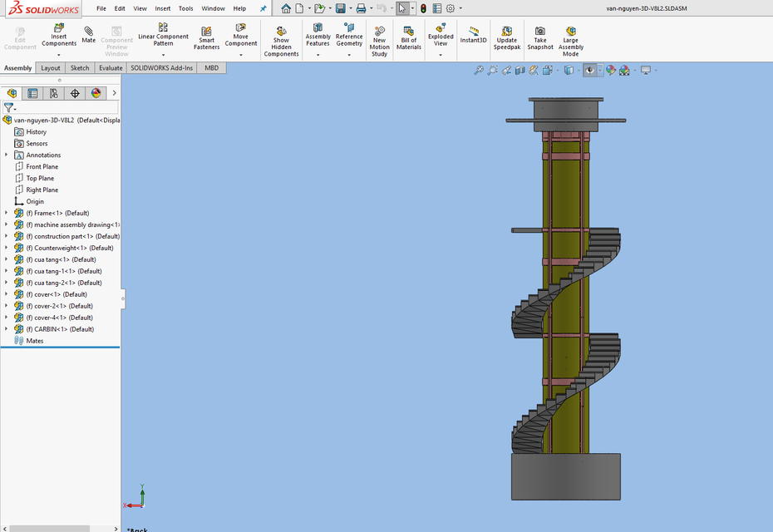The image size is (773, 532).
Task: Select Zoom to Fit in view toolbar
Action: point(478,70)
